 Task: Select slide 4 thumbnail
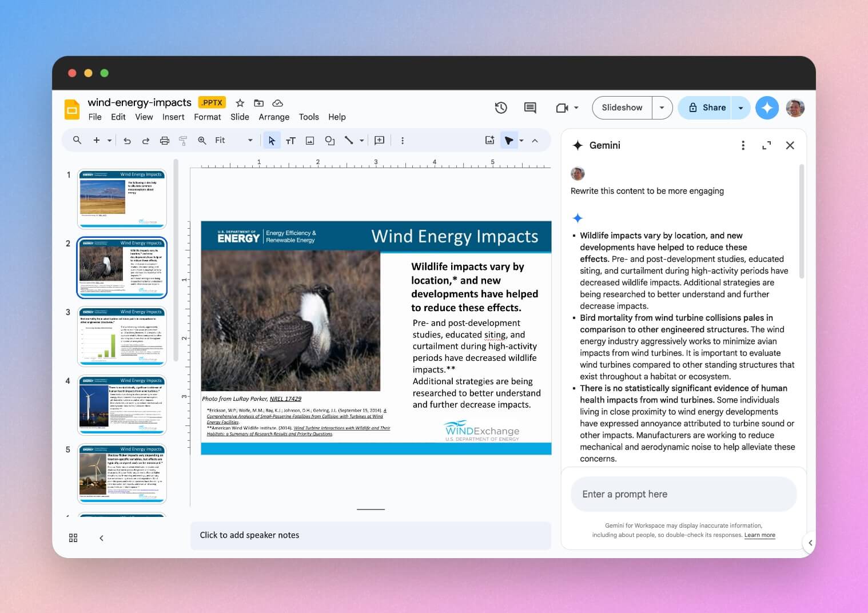coord(122,405)
